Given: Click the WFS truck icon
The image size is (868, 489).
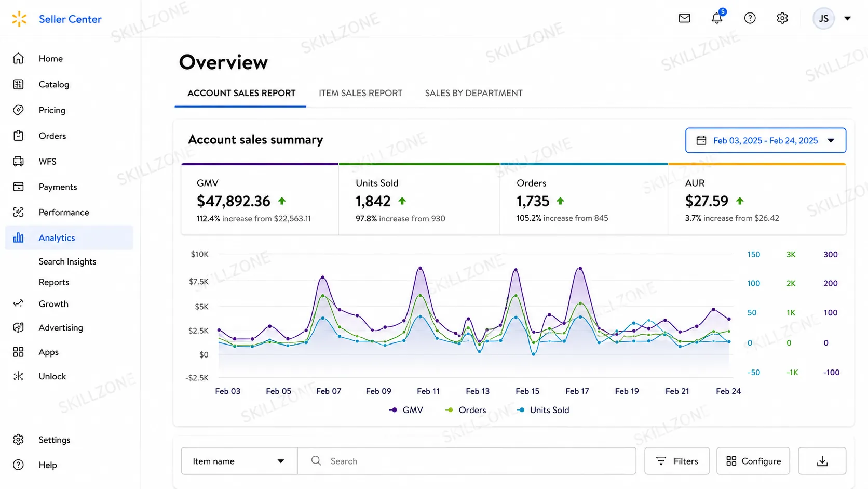Looking at the screenshot, I should point(18,161).
